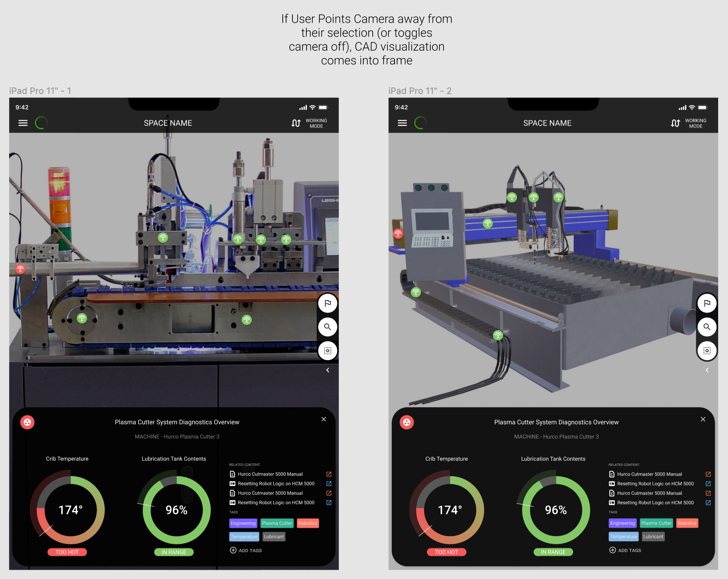
Task: Select green sensor on blue gantry beam, frame 2
Action: click(x=488, y=224)
